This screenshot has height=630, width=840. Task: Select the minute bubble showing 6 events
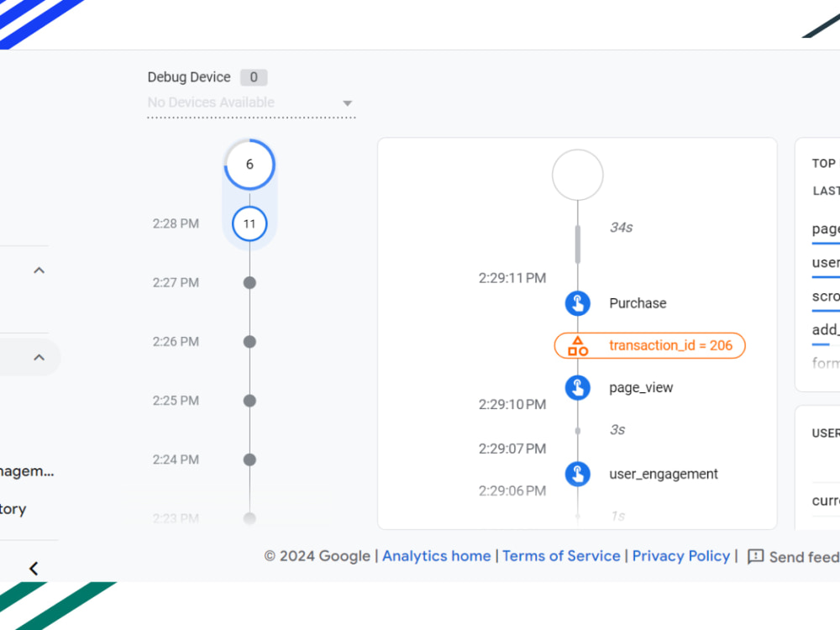tap(249, 164)
